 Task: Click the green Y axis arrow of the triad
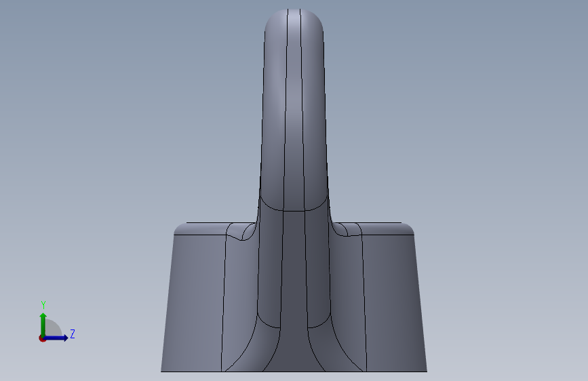click(43, 324)
